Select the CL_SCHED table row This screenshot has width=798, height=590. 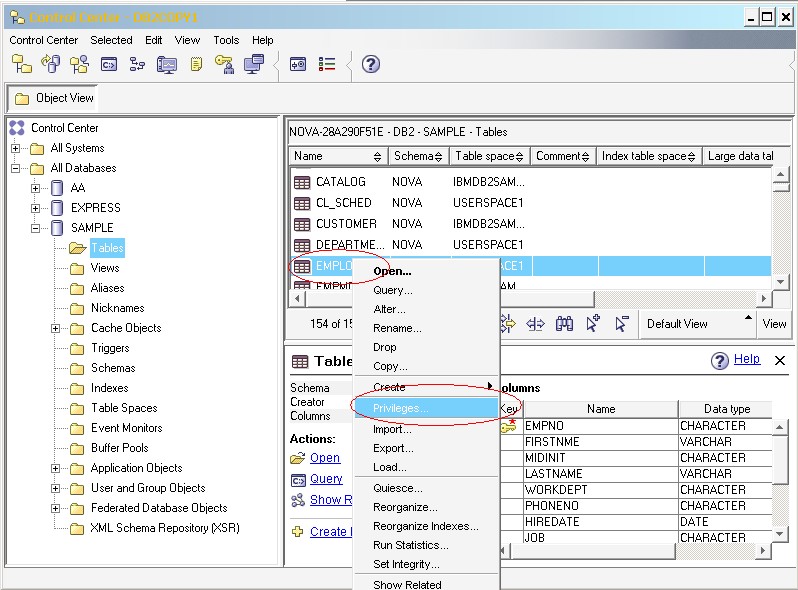click(529, 203)
